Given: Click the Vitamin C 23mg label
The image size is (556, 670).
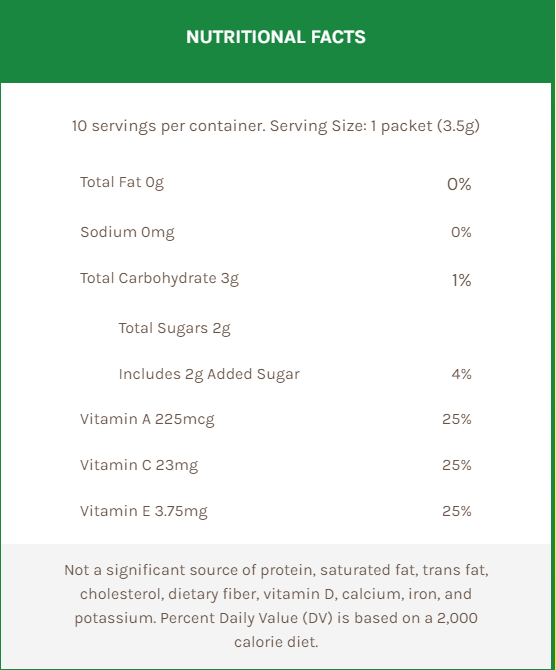Looking at the screenshot, I should point(139,465).
